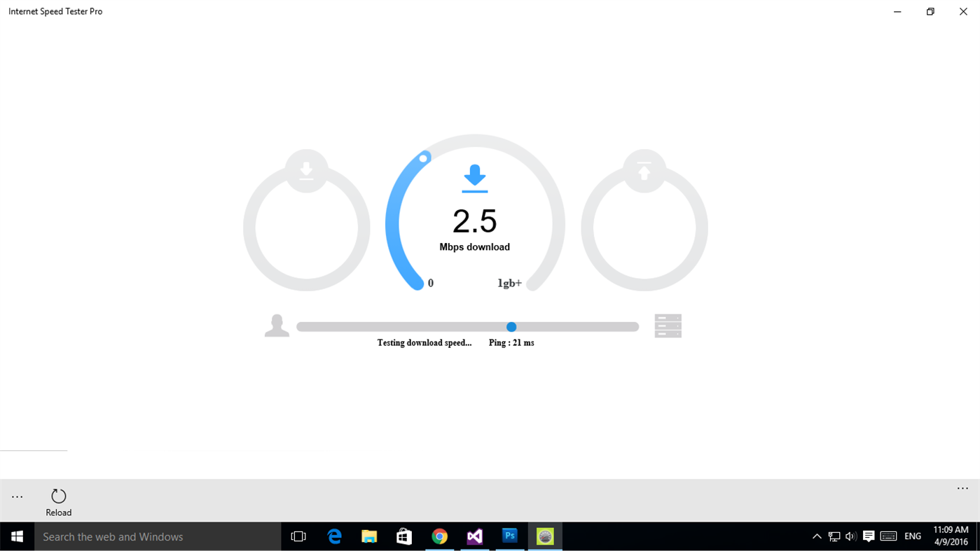Select the left download speed gauge icon

[306, 169]
